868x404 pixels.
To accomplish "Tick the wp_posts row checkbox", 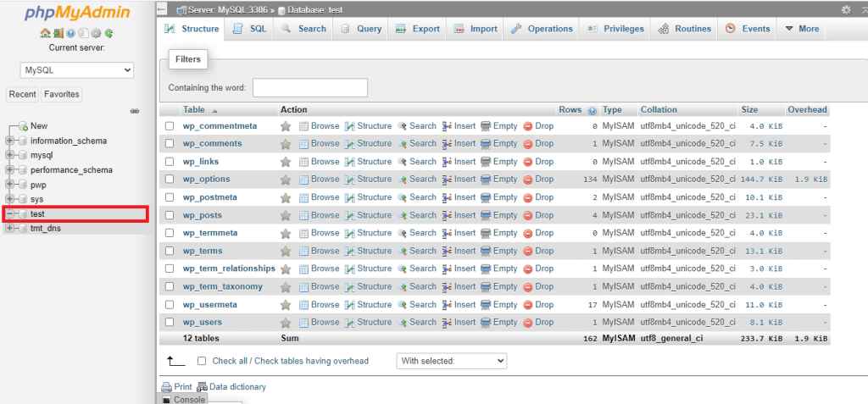I will 170,215.
